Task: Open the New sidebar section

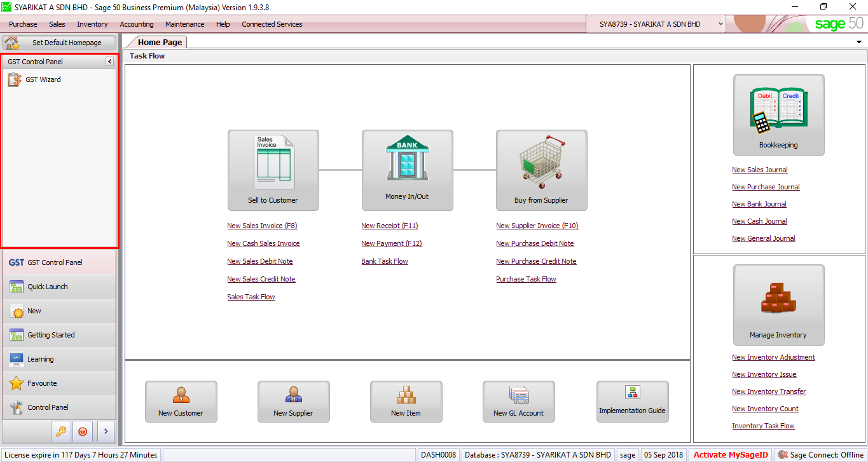Action: coord(59,311)
